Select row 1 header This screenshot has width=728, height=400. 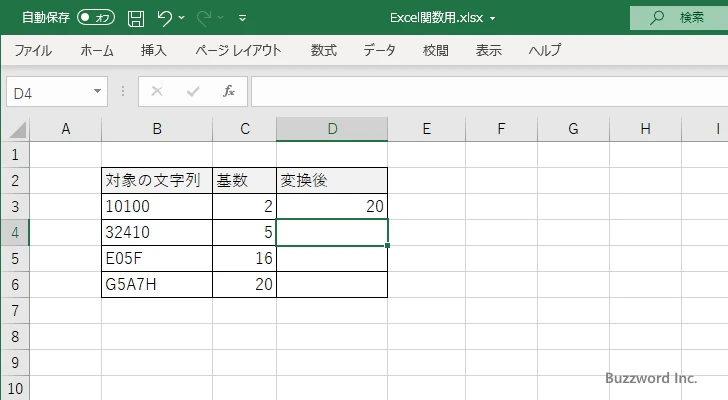point(15,155)
